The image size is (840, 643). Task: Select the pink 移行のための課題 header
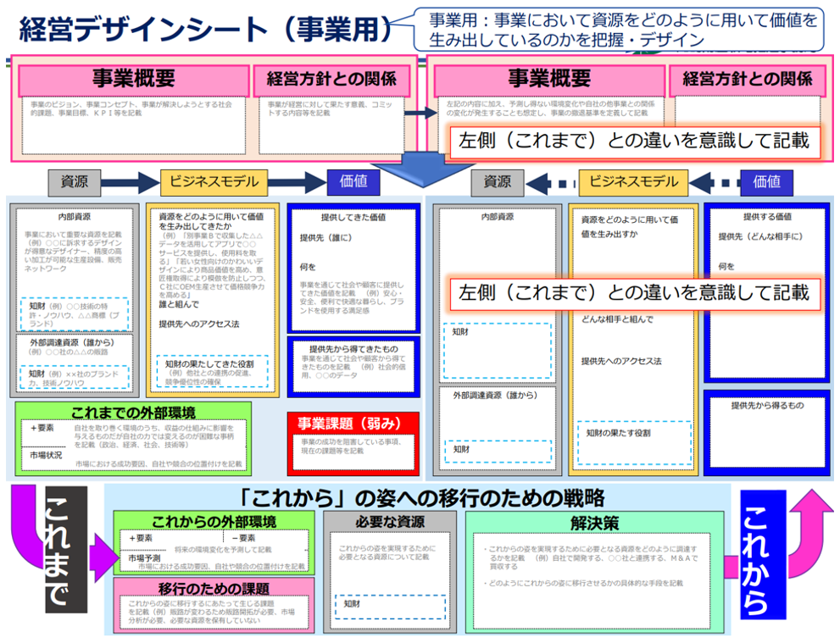(x=214, y=588)
